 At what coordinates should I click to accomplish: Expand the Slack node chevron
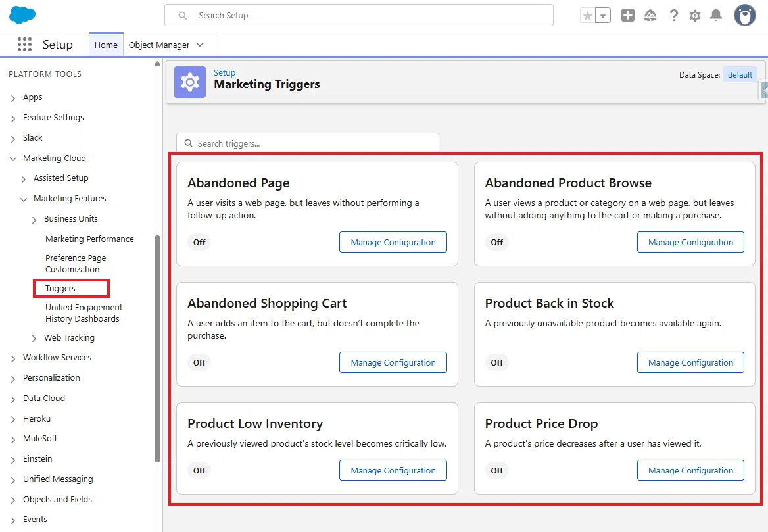(13, 139)
